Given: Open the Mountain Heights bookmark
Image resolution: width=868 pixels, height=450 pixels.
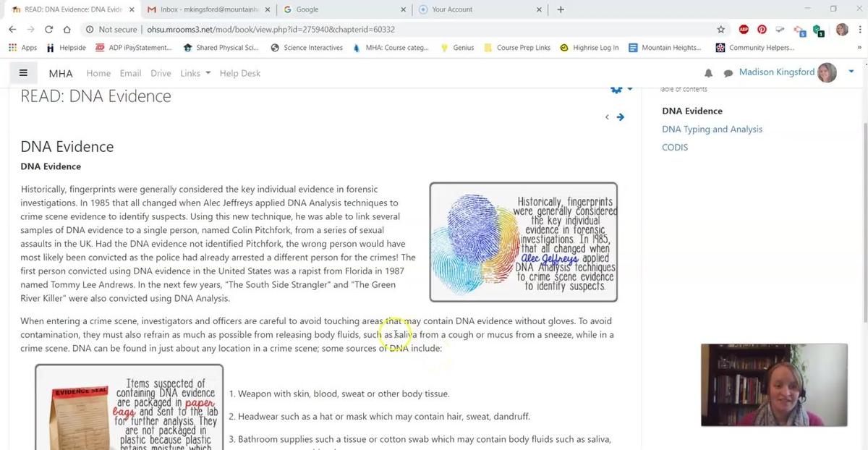Looking at the screenshot, I should pyautogui.click(x=665, y=48).
